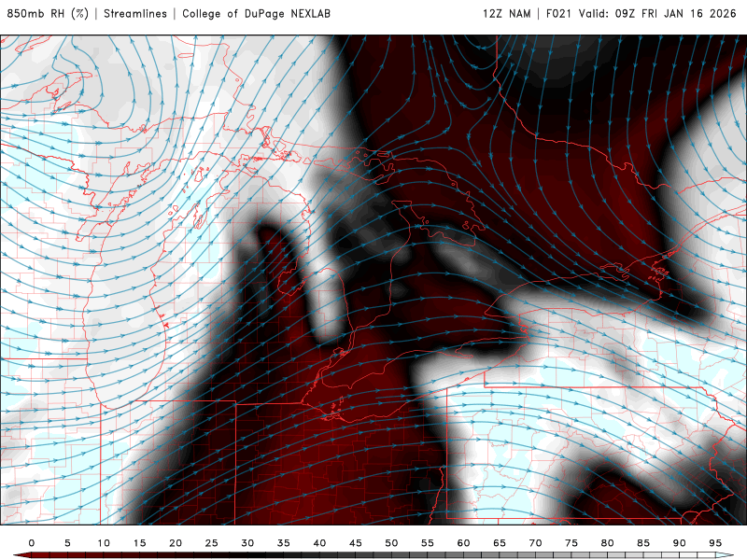The width and height of the screenshot is (747, 560).
Task: Click the colorbar label "0"
Action: (32, 543)
